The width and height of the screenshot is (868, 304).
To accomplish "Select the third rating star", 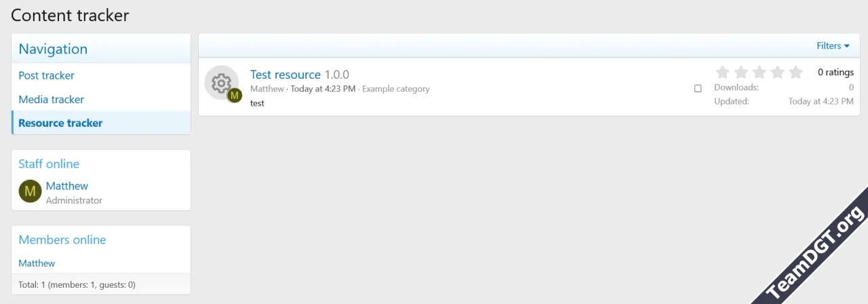I will [759, 72].
